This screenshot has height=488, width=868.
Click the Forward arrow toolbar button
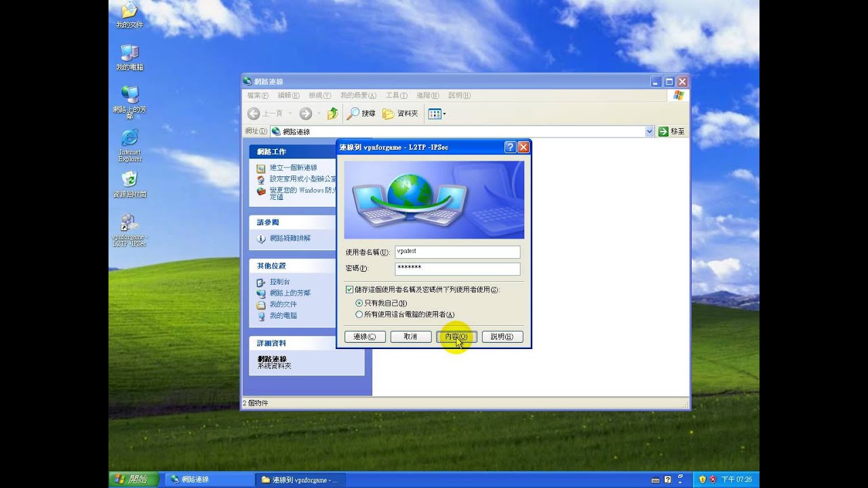pyautogui.click(x=305, y=114)
